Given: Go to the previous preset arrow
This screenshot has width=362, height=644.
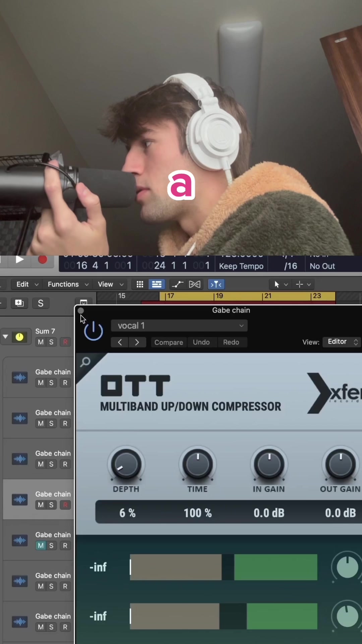Looking at the screenshot, I should 120,342.
